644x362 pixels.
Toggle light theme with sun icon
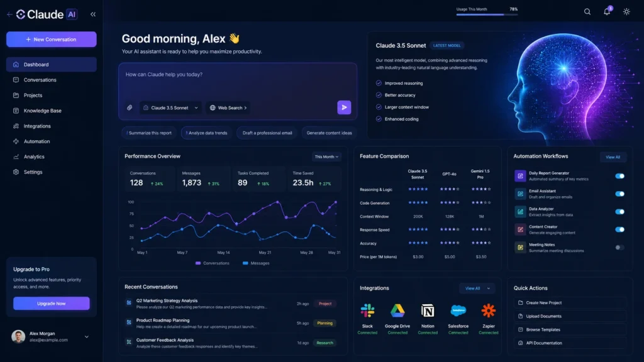626,12
